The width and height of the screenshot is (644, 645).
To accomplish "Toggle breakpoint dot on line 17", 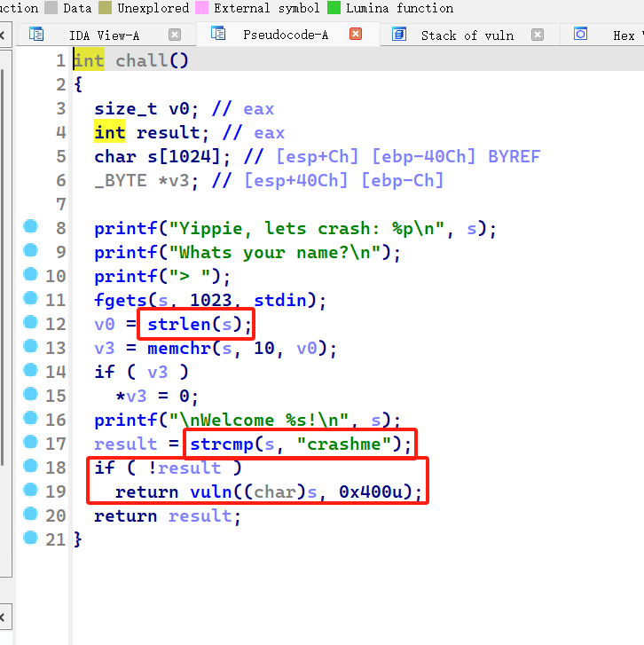I will [x=30, y=442].
